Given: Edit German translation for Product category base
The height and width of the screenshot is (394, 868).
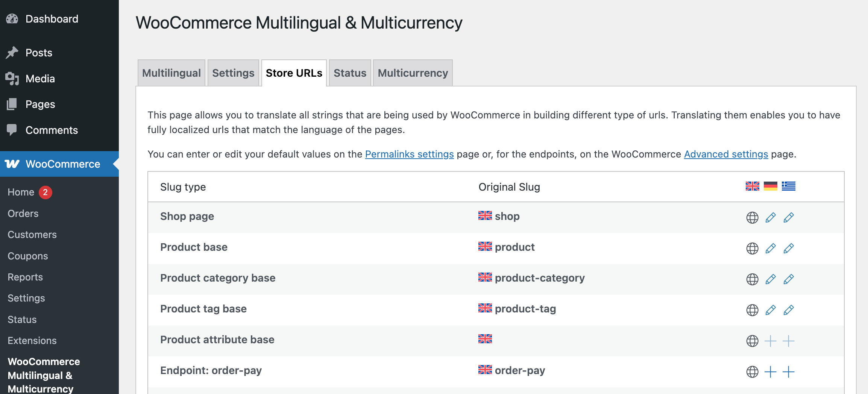Looking at the screenshot, I should (771, 279).
